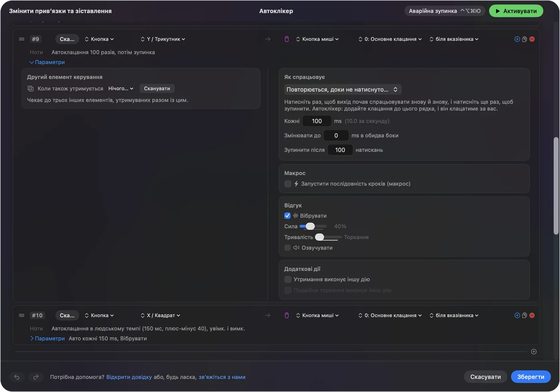Click the Кожні ms input field
This screenshot has width=560, height=392.
point(317,121)
